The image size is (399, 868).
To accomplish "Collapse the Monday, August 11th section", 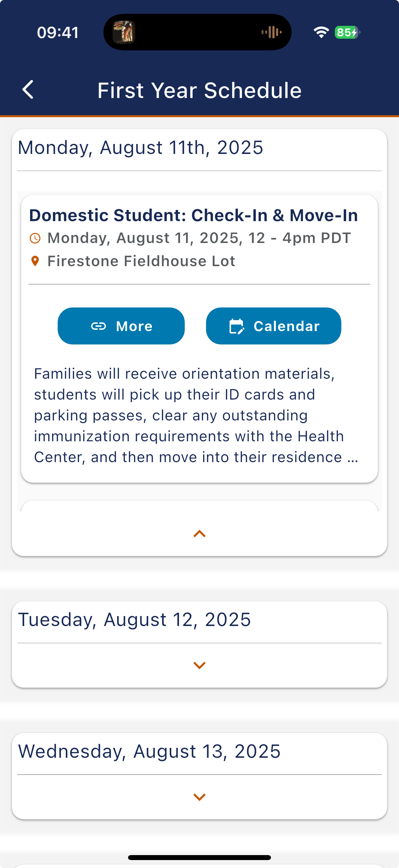I will pyautogui.click(x=199, y=534).
